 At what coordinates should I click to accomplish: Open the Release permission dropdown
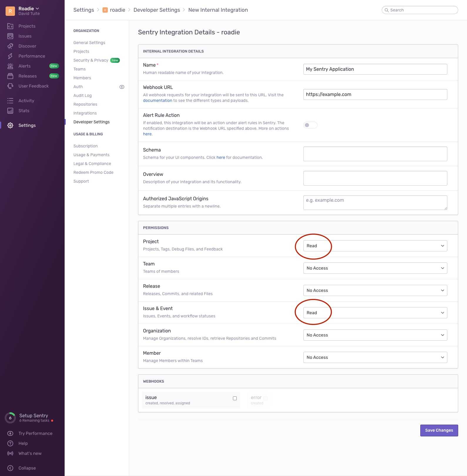(x=375, y=290)
